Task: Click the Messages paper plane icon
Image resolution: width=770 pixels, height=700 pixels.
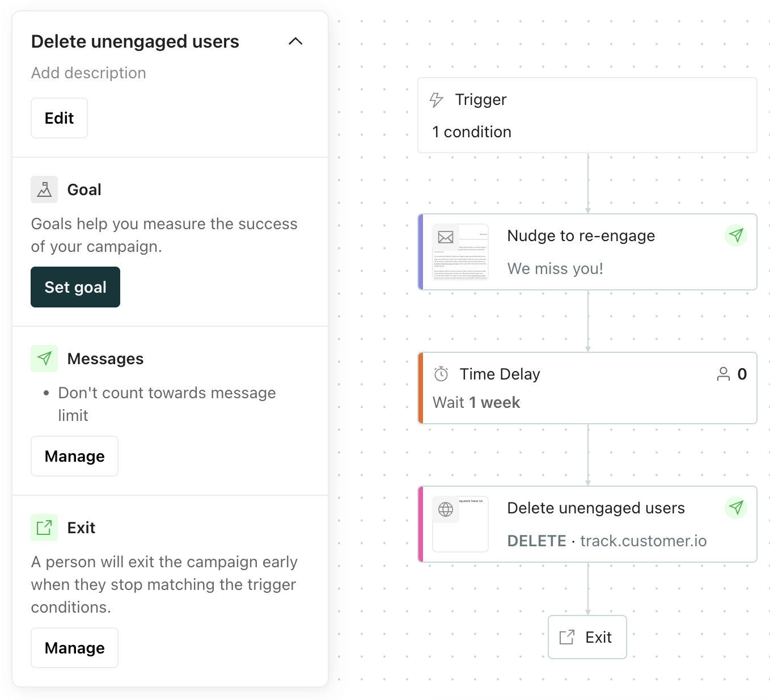Action: [x=44, y=359]
